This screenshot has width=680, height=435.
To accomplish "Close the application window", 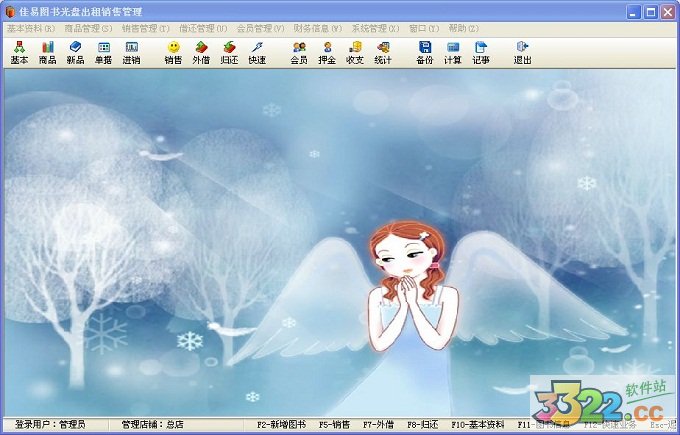I will coord(668,12).
